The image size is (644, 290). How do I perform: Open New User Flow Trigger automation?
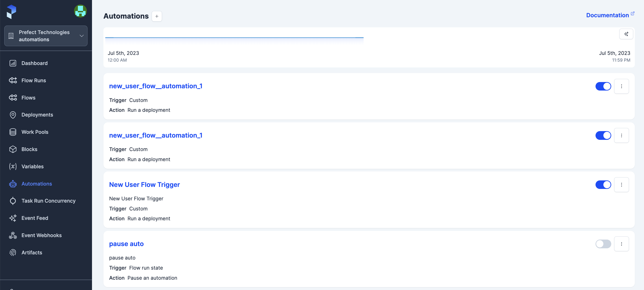pos(144,185)
